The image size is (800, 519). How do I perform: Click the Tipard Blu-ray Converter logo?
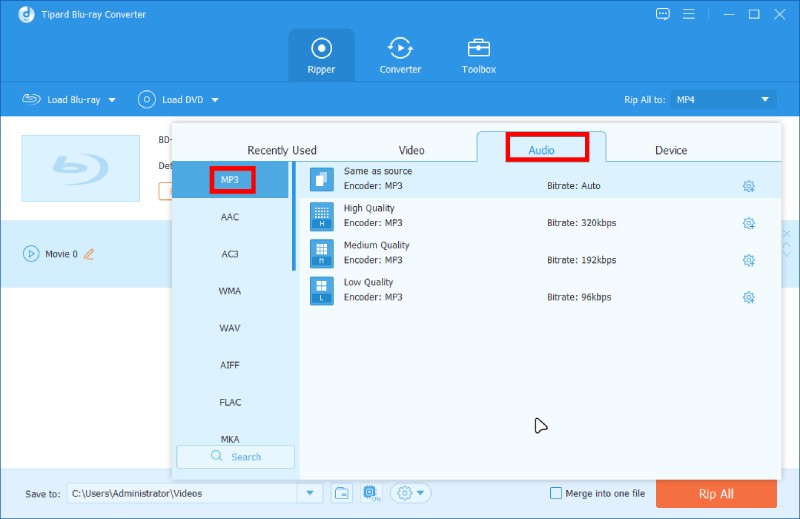pos(26,14)
